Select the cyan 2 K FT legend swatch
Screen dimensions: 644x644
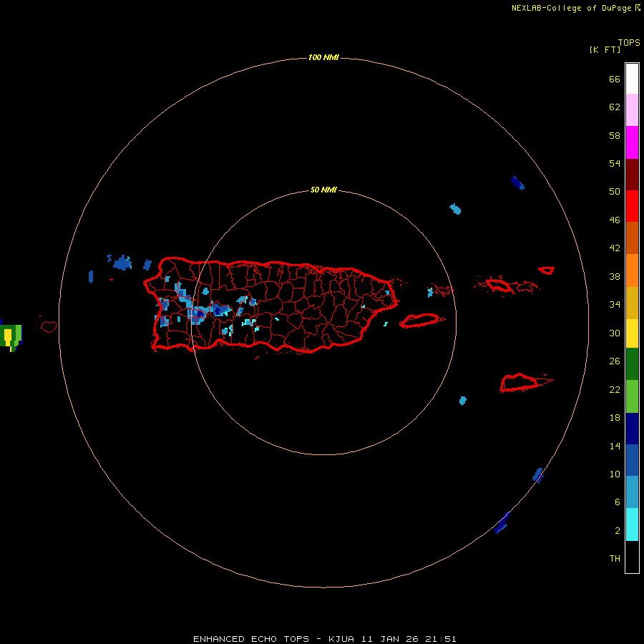(x=632, y=525)
